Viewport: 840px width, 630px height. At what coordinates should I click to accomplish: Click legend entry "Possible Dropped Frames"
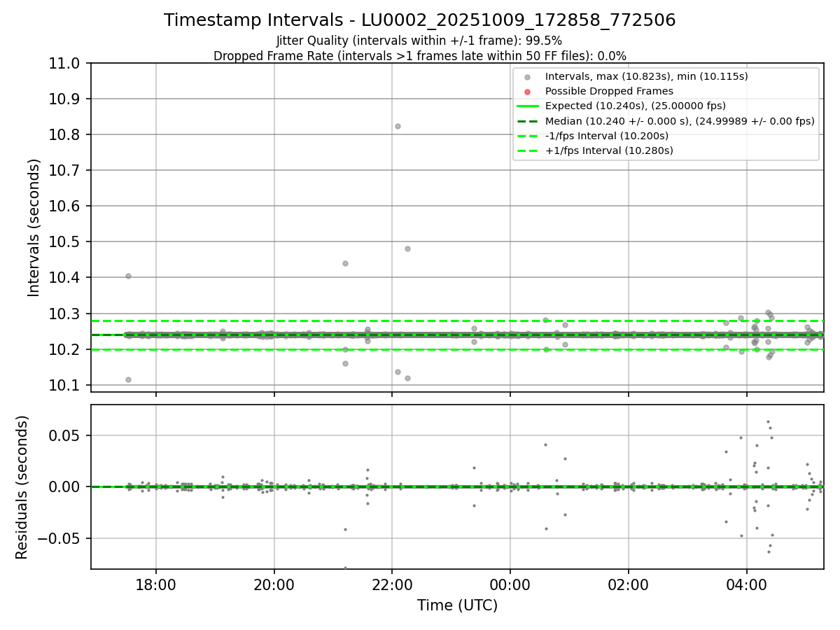click(x=609, y=91)
